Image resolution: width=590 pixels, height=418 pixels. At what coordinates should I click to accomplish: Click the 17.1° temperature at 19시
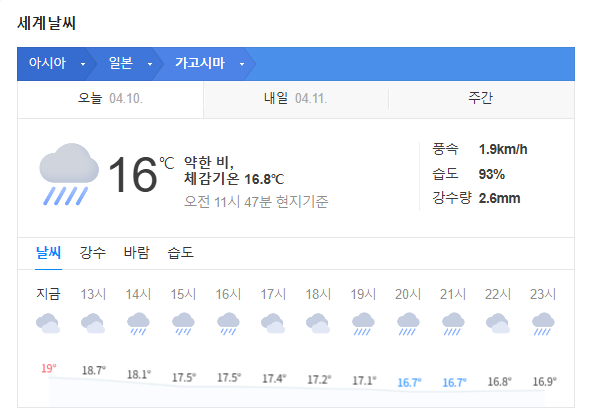[x=364, y=381]
